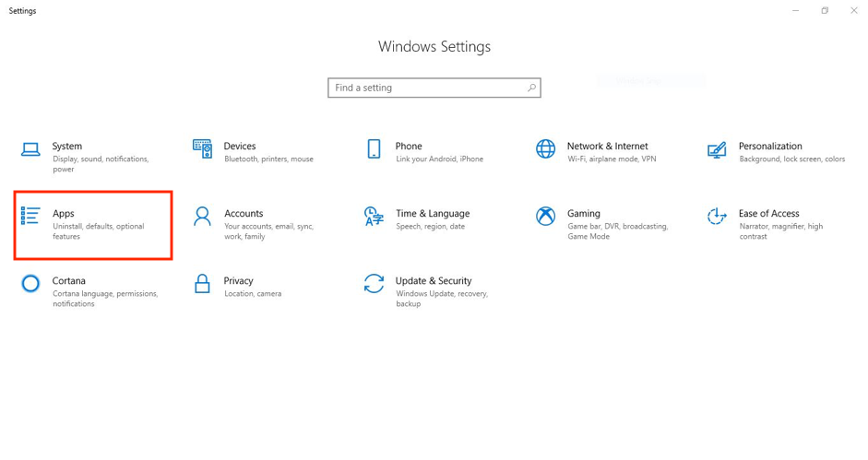The width and height of the screenshot is (868, 460).
Task: Select the Phone category label
Action: click(409, 147)
